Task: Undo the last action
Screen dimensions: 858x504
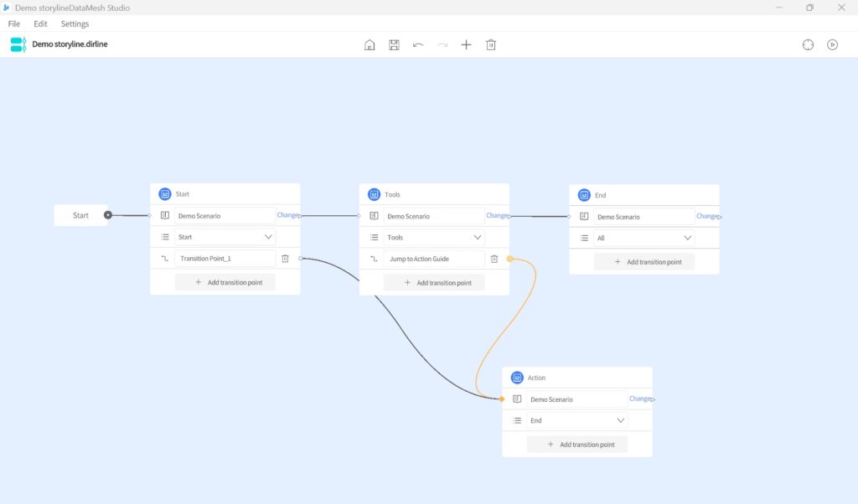Action: (x=417, y=44)
